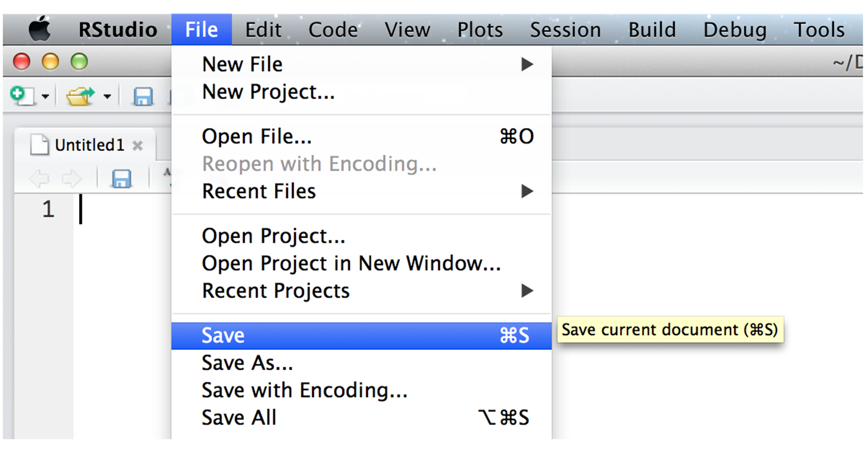Open the Tools menu

pyautogui.click(x=818, y=28)
